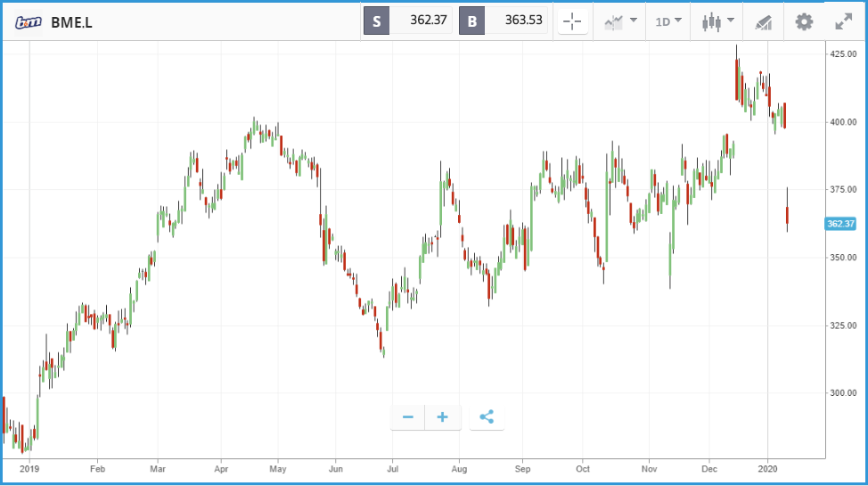Viewport: 868px width, 486px height.
Task: Click the Feb date axis label
Action: click(97, 469)
